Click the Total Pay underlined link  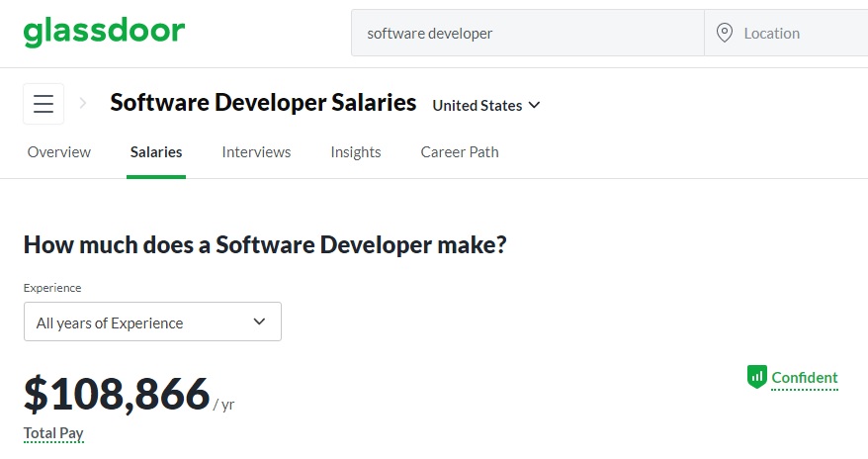[x=53, y=433]
